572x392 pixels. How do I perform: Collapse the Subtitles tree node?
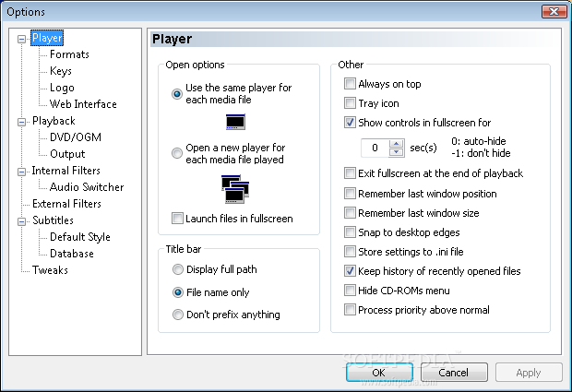tap(21, 221)
